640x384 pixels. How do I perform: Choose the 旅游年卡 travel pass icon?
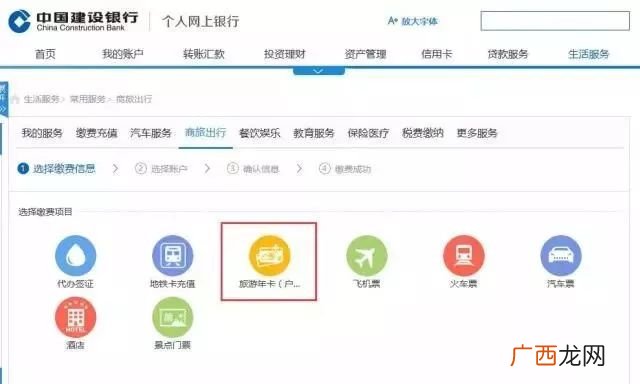click(269, 256)
